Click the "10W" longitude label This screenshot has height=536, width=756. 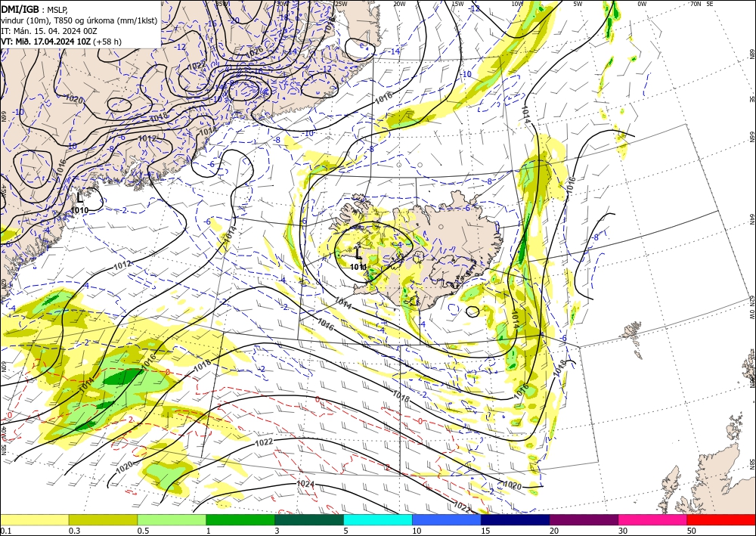coord(517,4)
